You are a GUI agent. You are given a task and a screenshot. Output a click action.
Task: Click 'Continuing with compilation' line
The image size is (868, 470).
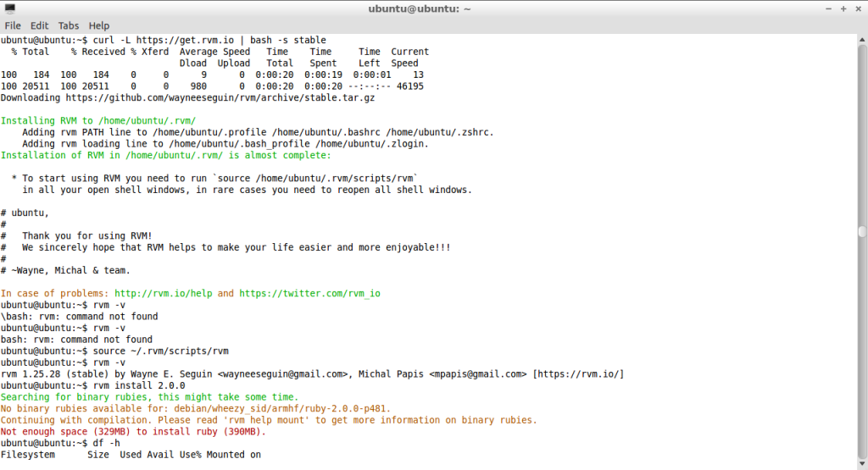click(269, 420)
